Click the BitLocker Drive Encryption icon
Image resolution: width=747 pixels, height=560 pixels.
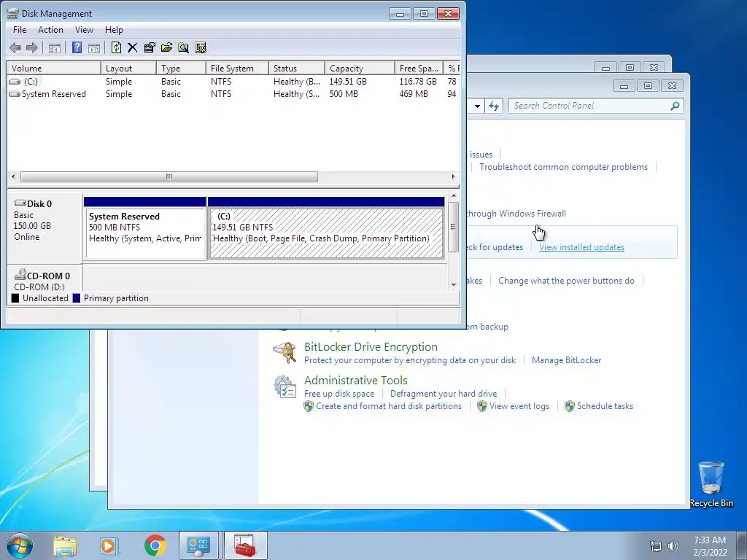[285, 353]
